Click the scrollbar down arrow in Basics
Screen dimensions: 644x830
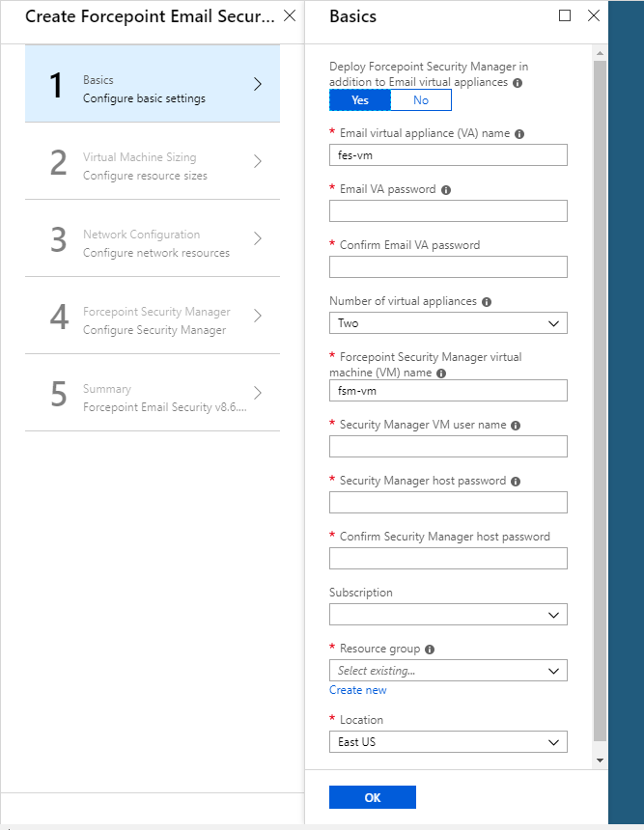point(600,761)
